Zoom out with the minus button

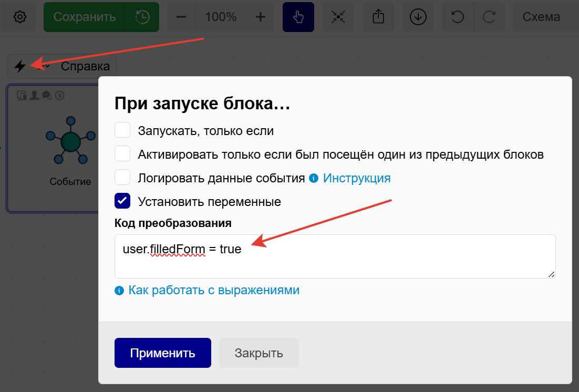click(181, 16)
